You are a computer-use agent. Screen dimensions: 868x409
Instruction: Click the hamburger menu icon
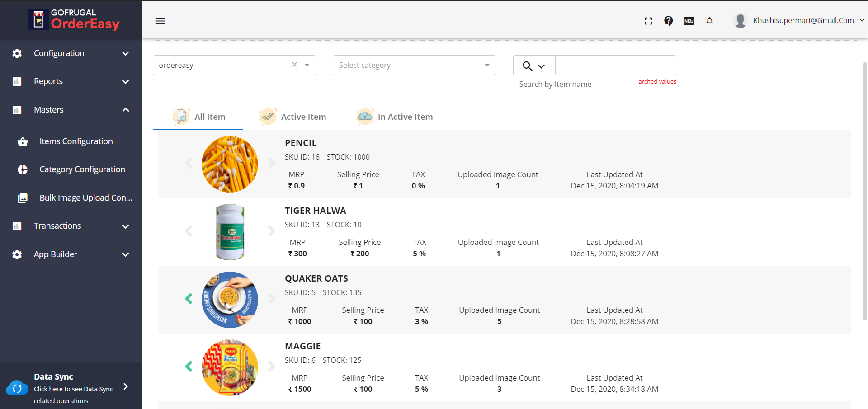pos(160,21)
